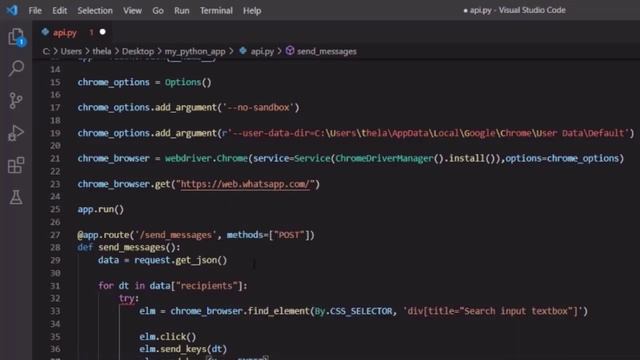Click the thela breadcrumb segment
This screenshot has width=640, height=360.
(102, 51)
